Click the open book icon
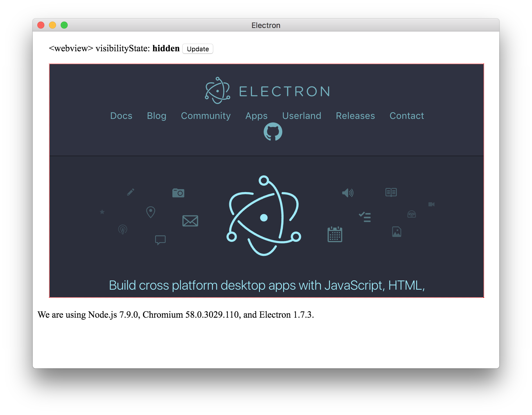The image size is (532, 415). (391, 192)
